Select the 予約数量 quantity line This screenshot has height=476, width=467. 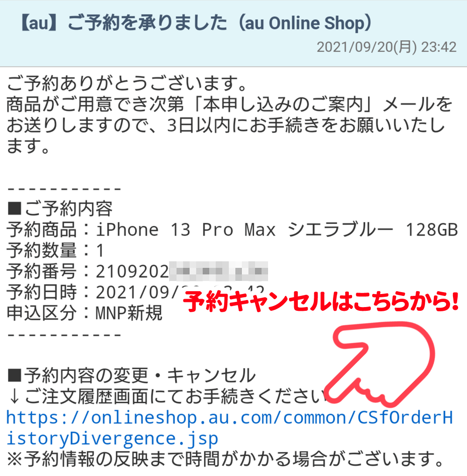point(55,251)
